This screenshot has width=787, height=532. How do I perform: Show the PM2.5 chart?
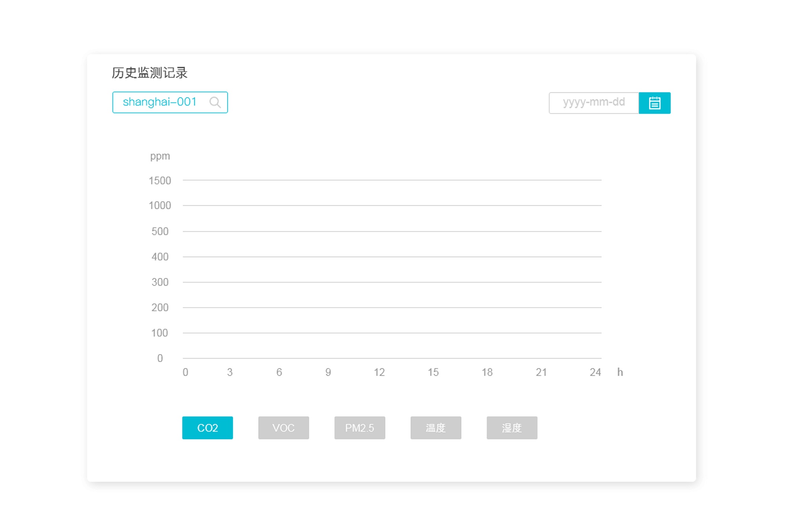point(359,428)
